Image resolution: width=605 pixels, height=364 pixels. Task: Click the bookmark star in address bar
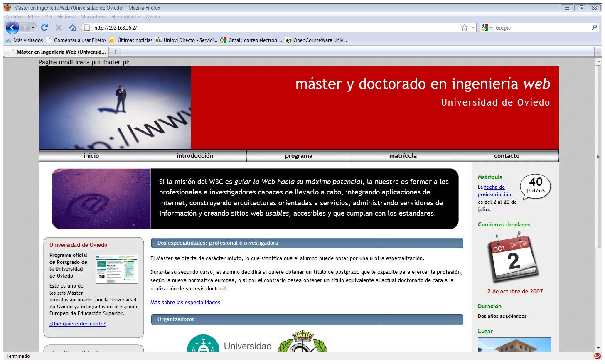tap(465, 28)
